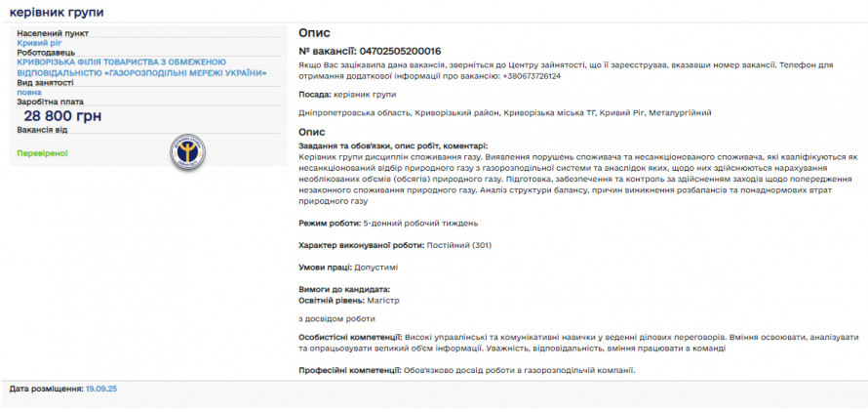The image size is (868, 412).
Task: Click the Перевірено! verified label
Action: coord(43,153)
